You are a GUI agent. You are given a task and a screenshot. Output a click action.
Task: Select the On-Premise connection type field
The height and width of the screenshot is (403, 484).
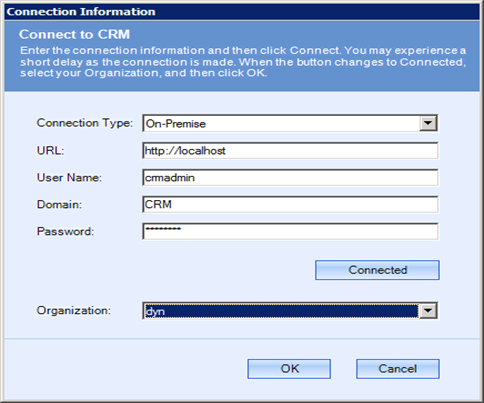click(x=290, y=123)
